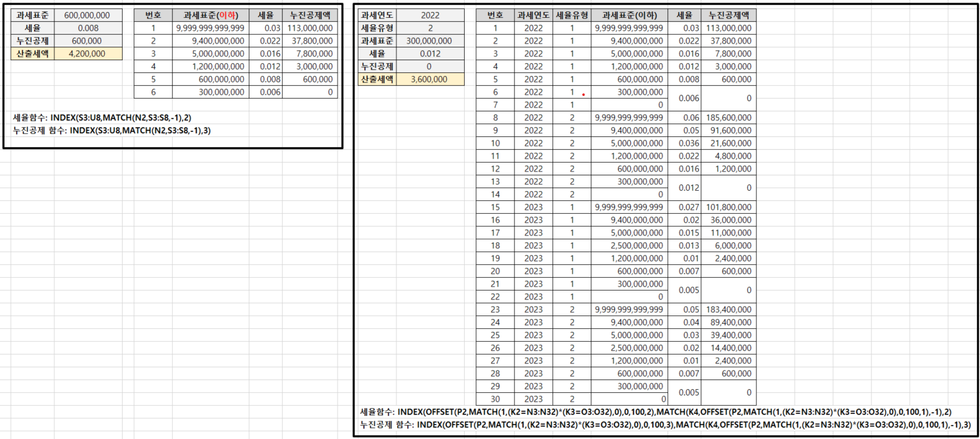Click the 2022 value beside the 과세연도 label

430,15
